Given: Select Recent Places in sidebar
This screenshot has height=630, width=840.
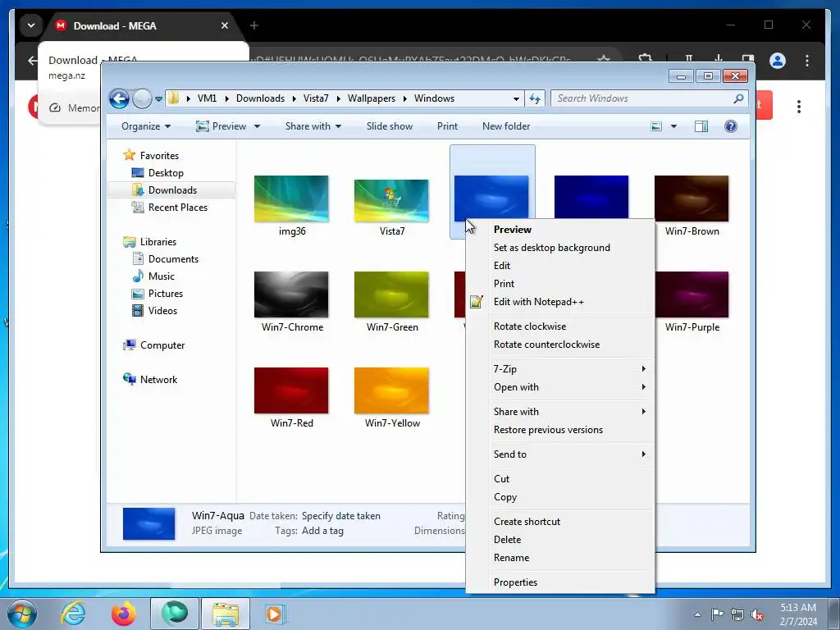Looking at the screenshot, I should (x=177, y=208).
